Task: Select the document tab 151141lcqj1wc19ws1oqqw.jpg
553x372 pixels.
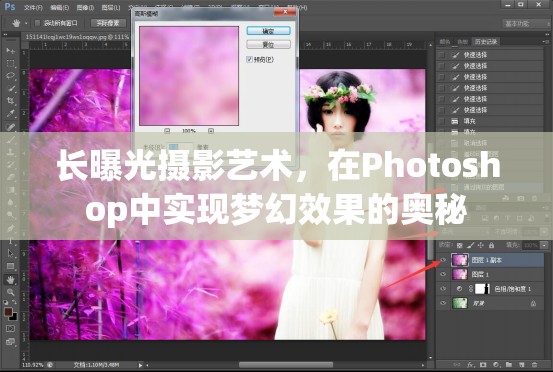Action: (x=77, y=37)
